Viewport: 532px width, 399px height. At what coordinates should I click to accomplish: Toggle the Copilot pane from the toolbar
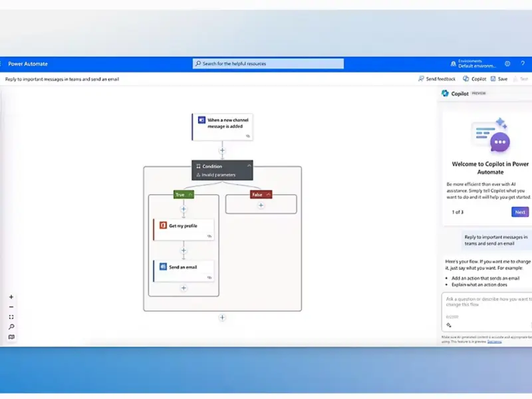click(475, 79)
